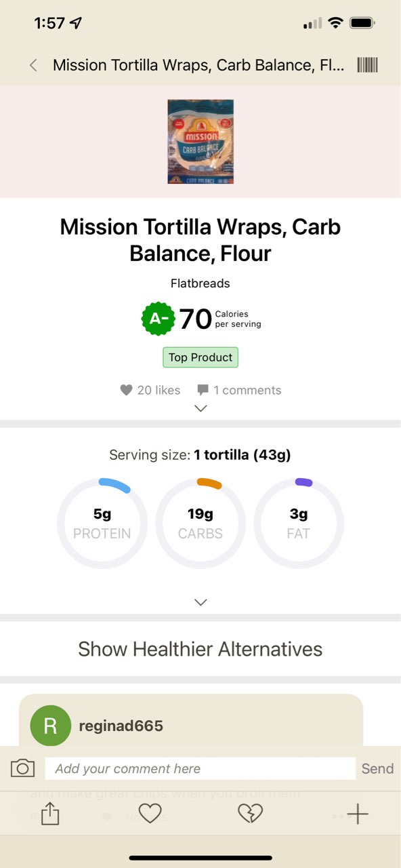Tap the back chevron in top bar
Screen dimensions: 401x868
(33, 64)
